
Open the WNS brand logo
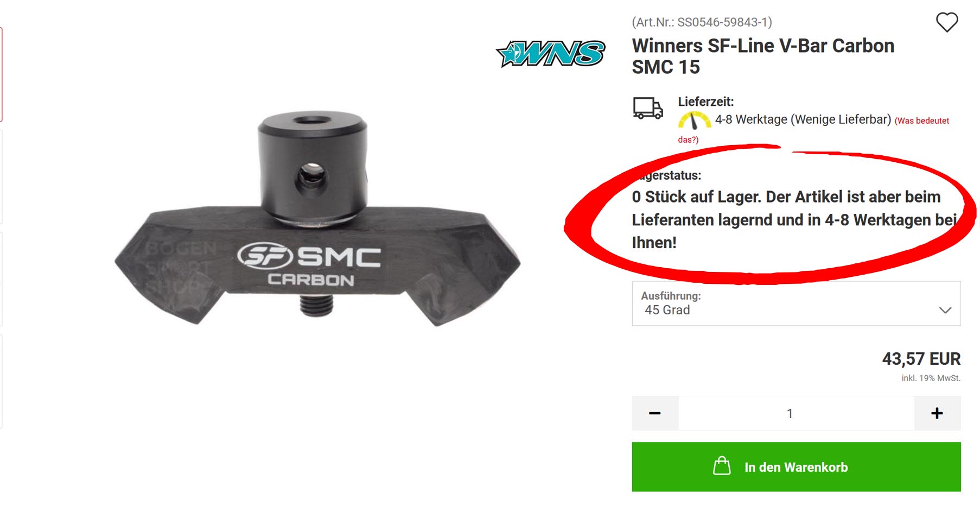pyautogui.click(x=551, y=53)
